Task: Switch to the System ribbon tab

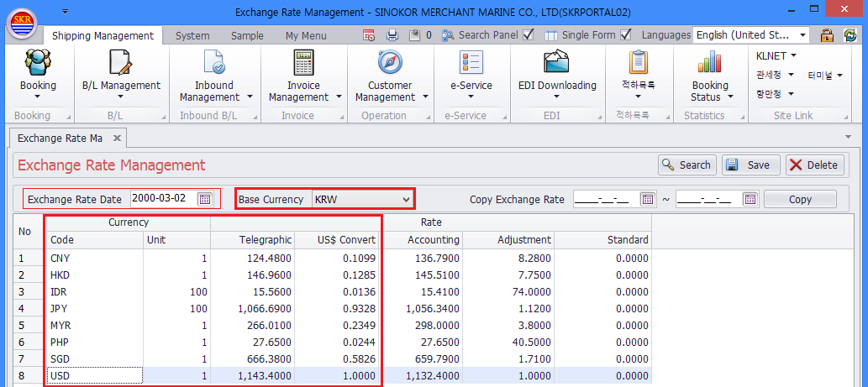Action: point(192,36)
